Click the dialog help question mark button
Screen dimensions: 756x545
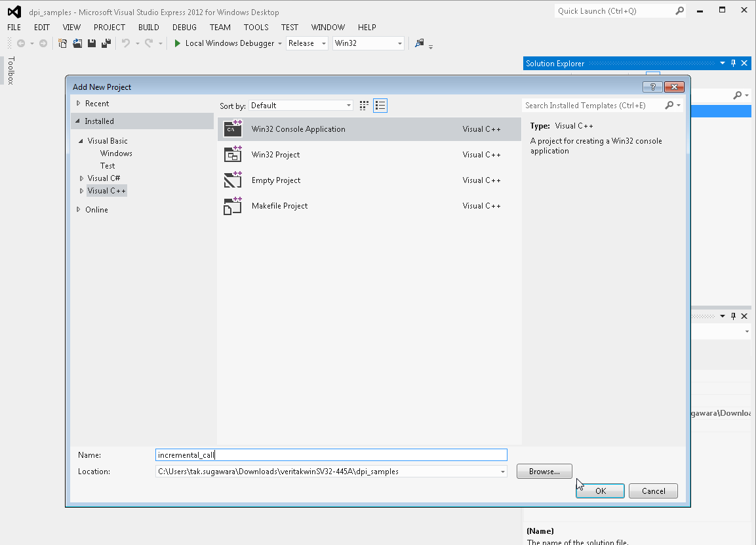pyautogui.click(x=652, y=87)
